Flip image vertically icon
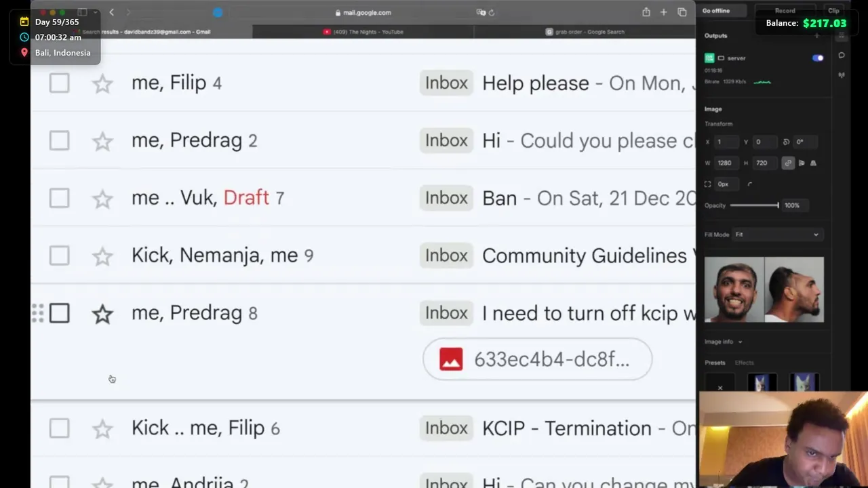The width and height of the screenshot is (868, 488). click(813, 163)
